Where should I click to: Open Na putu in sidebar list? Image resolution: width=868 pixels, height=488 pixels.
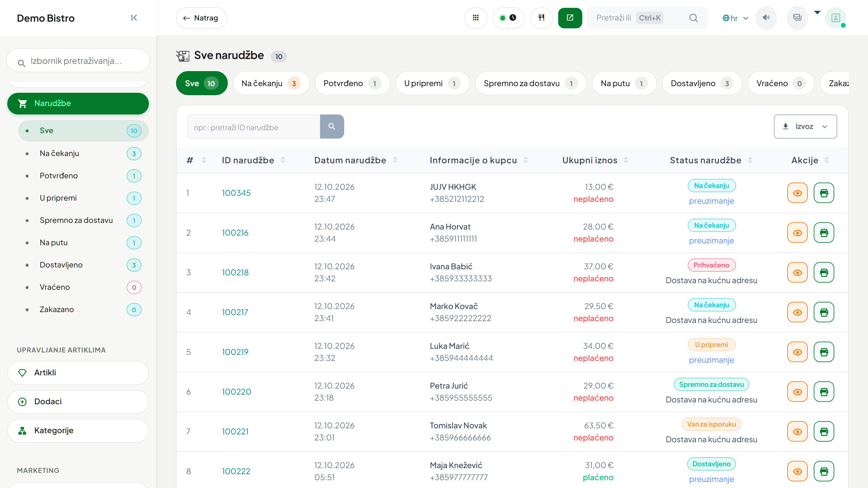83,242
